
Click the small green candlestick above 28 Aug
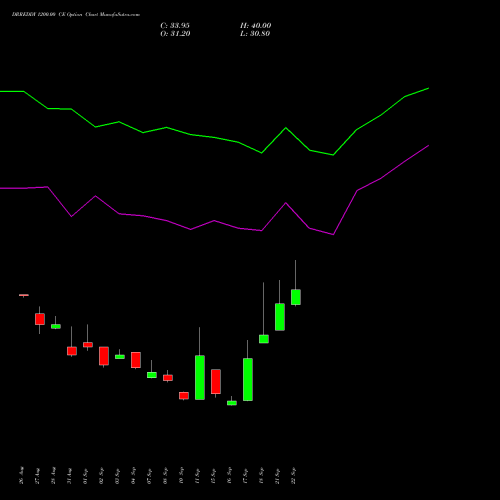pyautogui.click(x=56, y=326)
